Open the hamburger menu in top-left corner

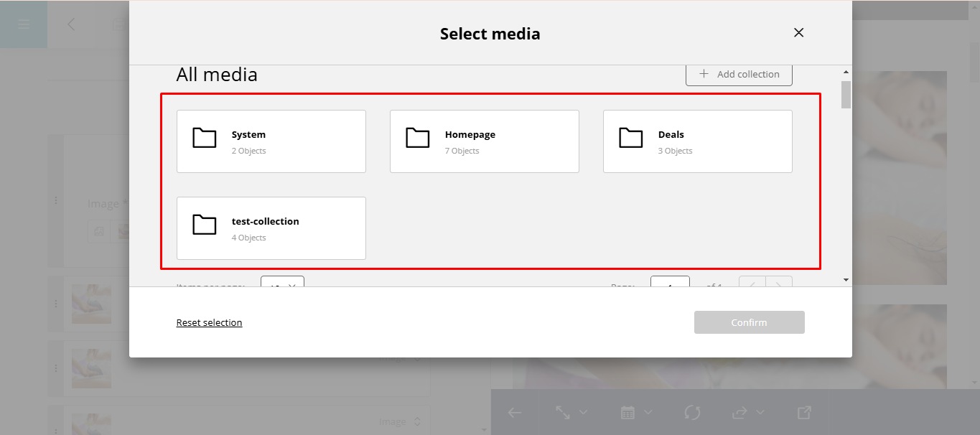(x=24, y=24)
